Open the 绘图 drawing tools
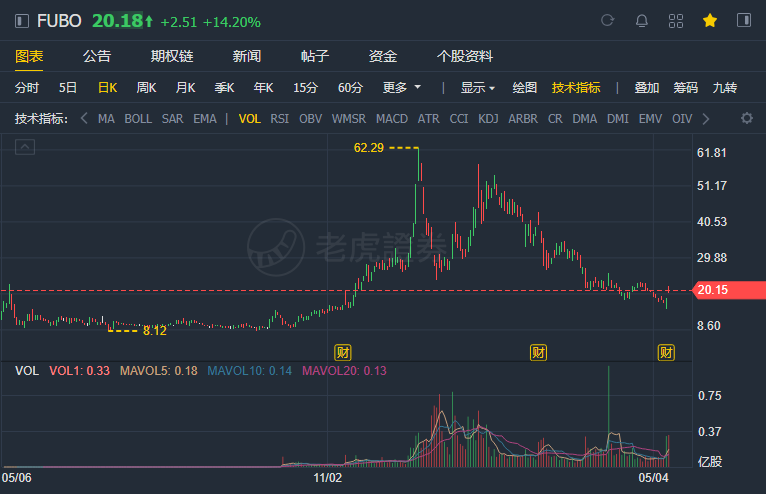Image resolution: width=766 pixels, height=494 pixels. [x=525, y=87]
